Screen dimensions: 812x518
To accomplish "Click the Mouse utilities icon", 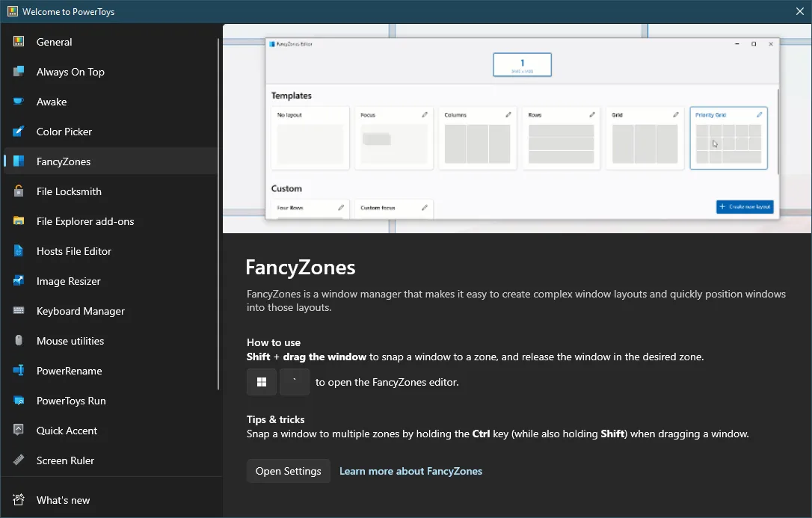I will point(19,341).
